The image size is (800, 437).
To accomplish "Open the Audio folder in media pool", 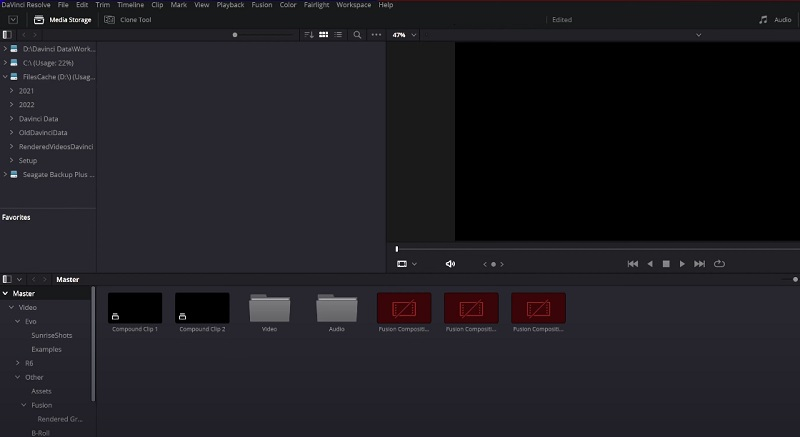I will pos(337,308).
